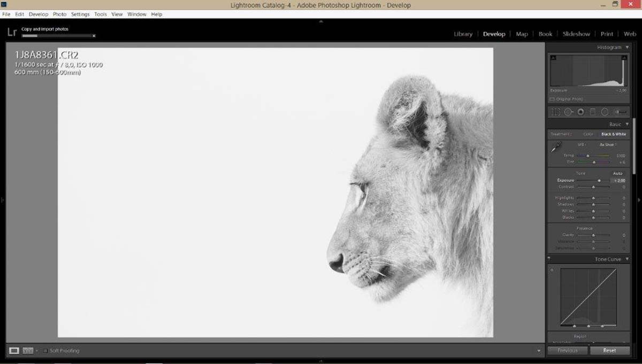642x364 pixels.
Task: Switch to Loupe view mode icon
Action: [x=14, y=351]
